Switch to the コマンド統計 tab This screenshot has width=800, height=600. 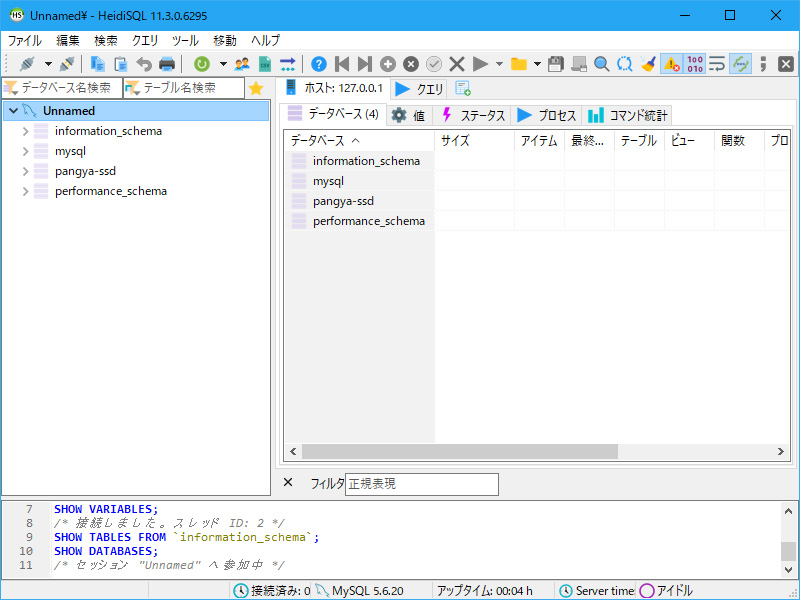627,115
